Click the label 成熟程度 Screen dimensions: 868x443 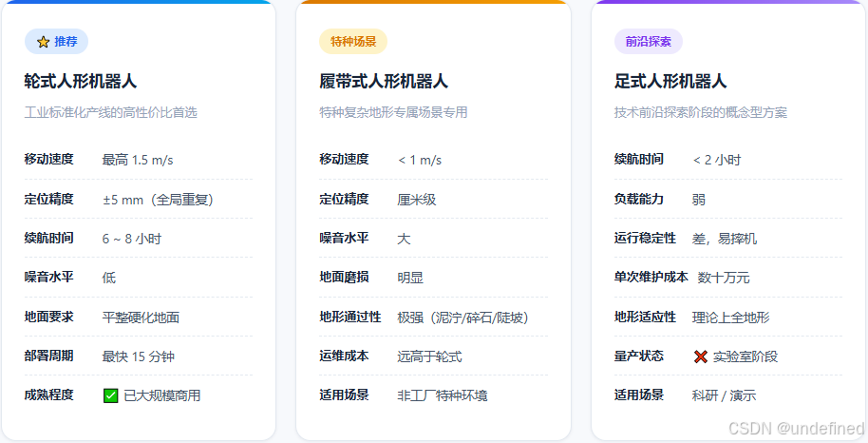pyautogui.click(x=48, y=395)
